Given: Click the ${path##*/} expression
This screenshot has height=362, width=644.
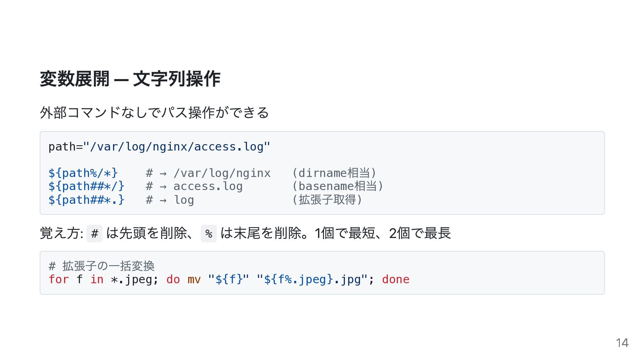Looking at the screenshot, I should [87, 186].
